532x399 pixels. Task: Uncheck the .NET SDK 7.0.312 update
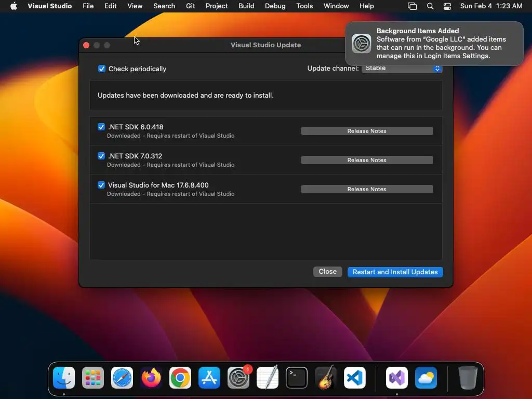pos(101,156)
